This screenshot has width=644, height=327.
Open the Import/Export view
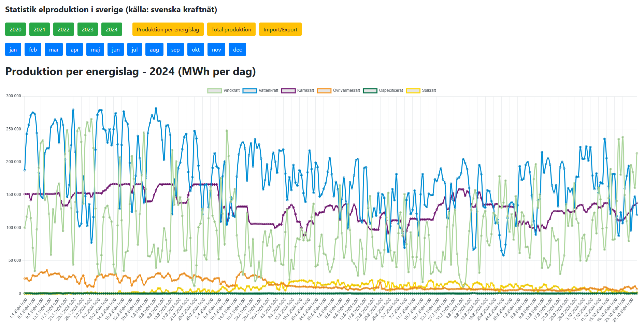(280, 29)
